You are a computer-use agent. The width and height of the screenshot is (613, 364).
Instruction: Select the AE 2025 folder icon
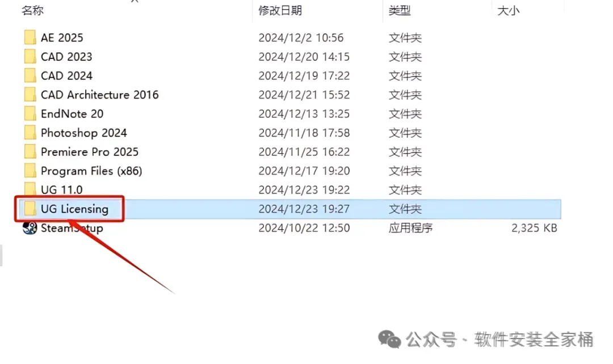pyautogui.click(x=30, y=37)
